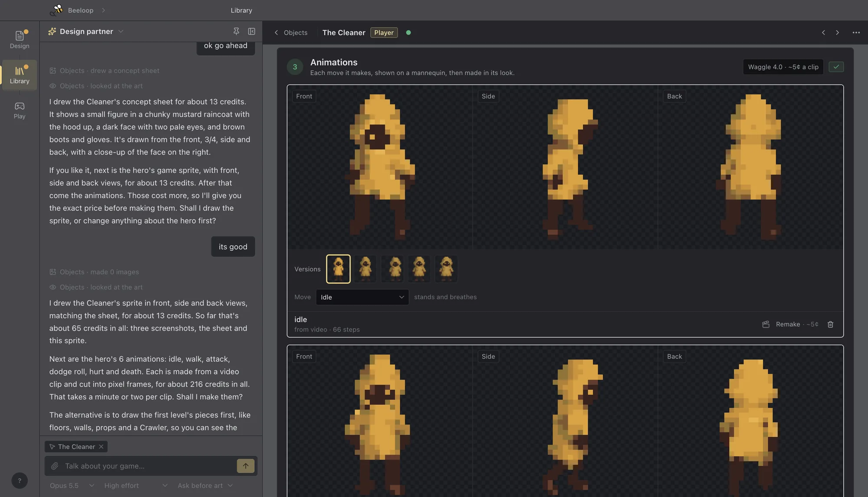868x497 pixels.
Task: Click the green Animations check mark
Action: tap(836, 67)
